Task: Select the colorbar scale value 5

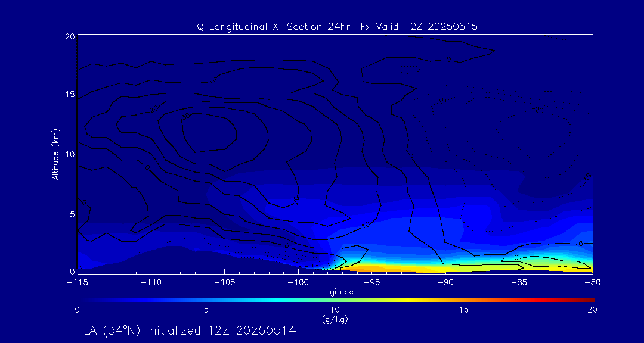Action: (x=206, y=311)
